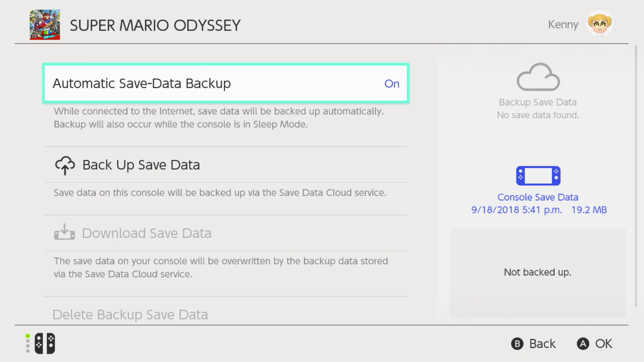Toggle Automatic Save-Data Backup setting

[x=226, y=83]
